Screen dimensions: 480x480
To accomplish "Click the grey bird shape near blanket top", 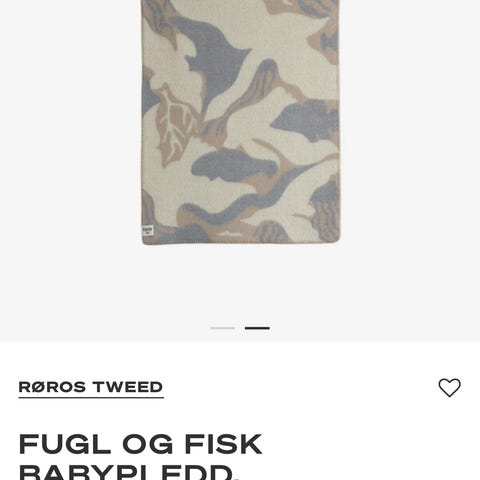I will (213, 60).
